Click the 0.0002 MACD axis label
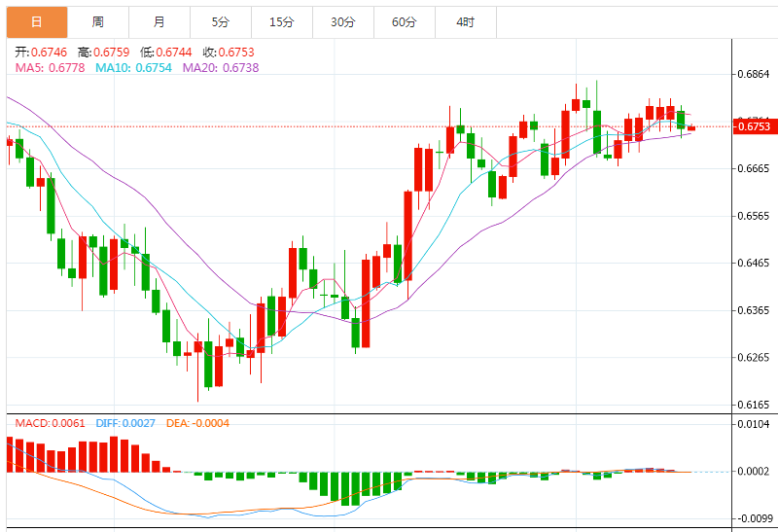The width and height of the screenshot is (778, 532). (753, 471)
